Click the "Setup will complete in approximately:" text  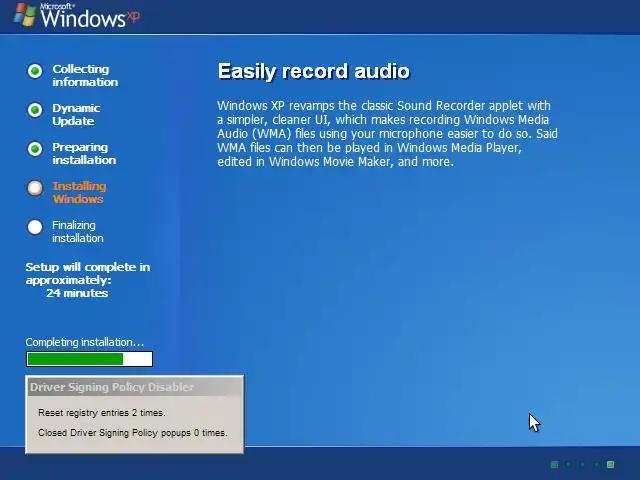click(88, 273)
